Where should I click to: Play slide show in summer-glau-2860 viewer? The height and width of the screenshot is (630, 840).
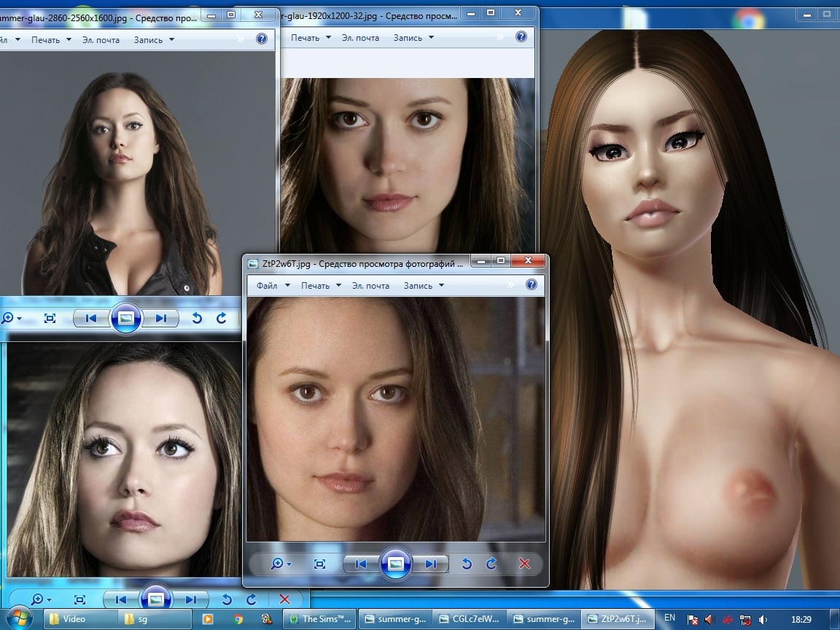(126, 318)
